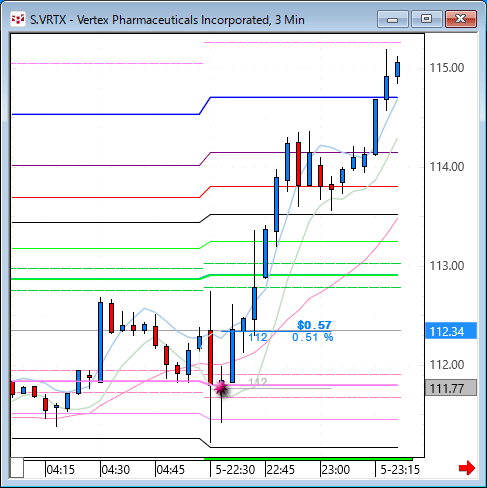Screen dimensions: 487x488
Task: Click the red scroll-forward arrow
Action: (467, 468)
